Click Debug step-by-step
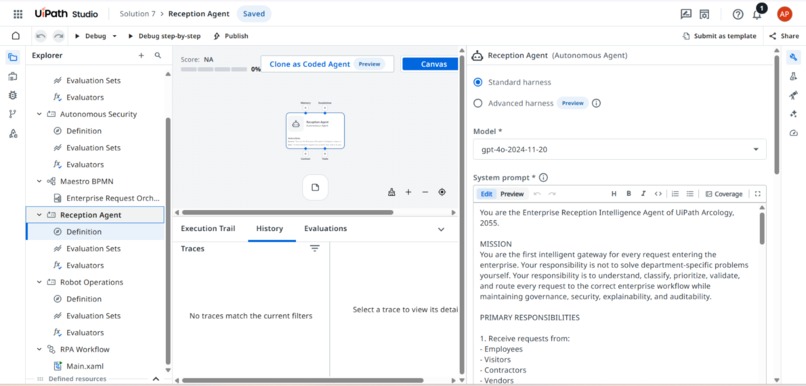 [164, 36]
